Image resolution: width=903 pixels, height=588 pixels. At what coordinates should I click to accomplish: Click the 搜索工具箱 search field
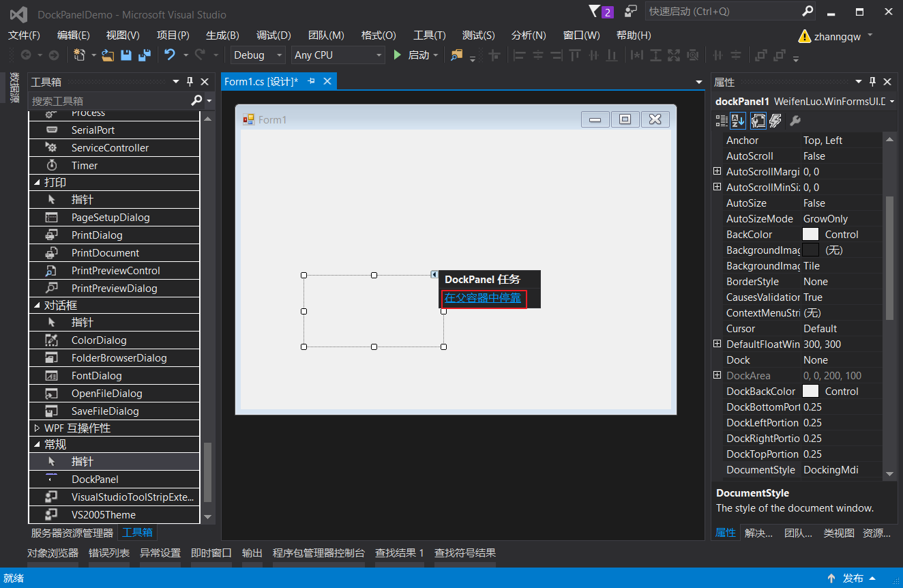coord(109,100)
